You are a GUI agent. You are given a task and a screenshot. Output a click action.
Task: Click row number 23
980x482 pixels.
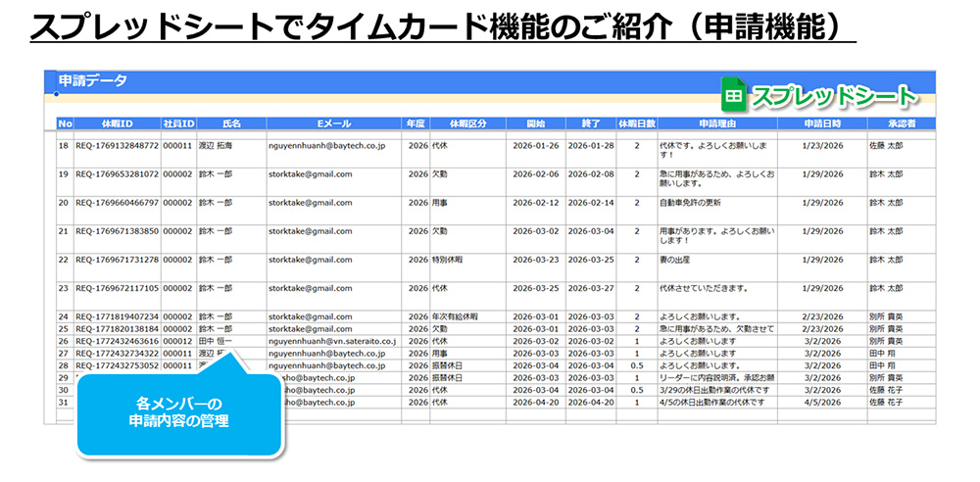pos(63,288)
